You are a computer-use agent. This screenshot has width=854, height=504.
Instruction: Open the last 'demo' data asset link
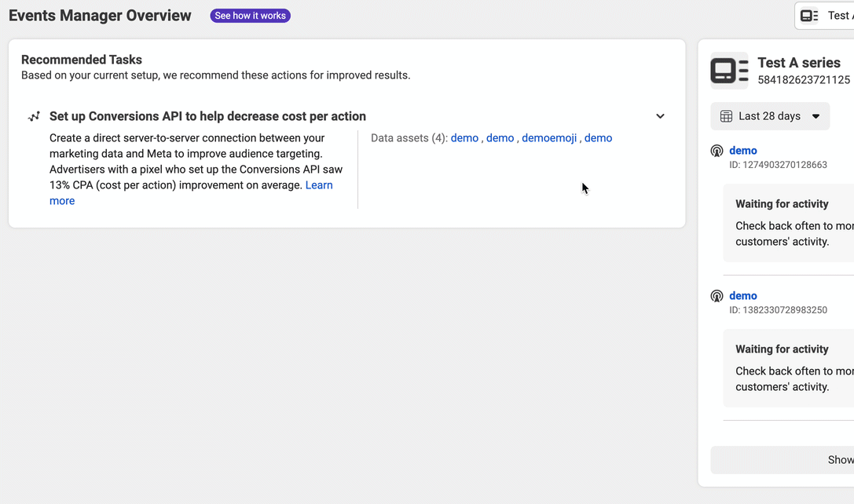(x=598, y=138)
